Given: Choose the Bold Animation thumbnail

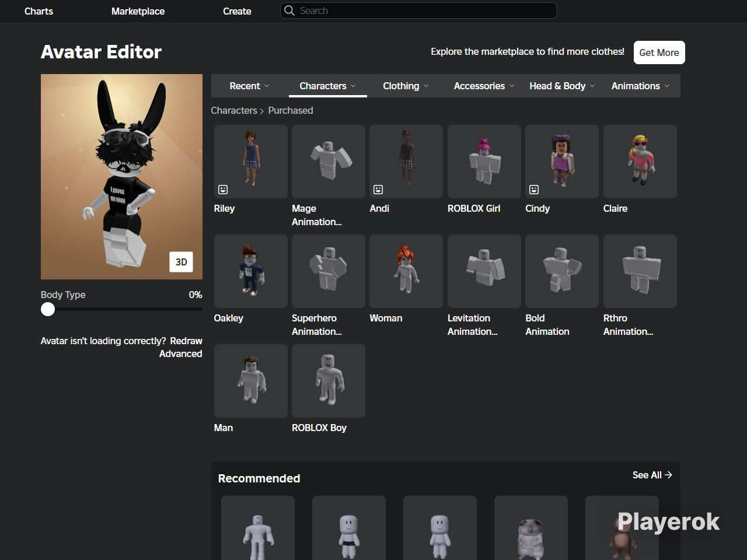Looking at the screenshot, I should [x=562, y=271].
